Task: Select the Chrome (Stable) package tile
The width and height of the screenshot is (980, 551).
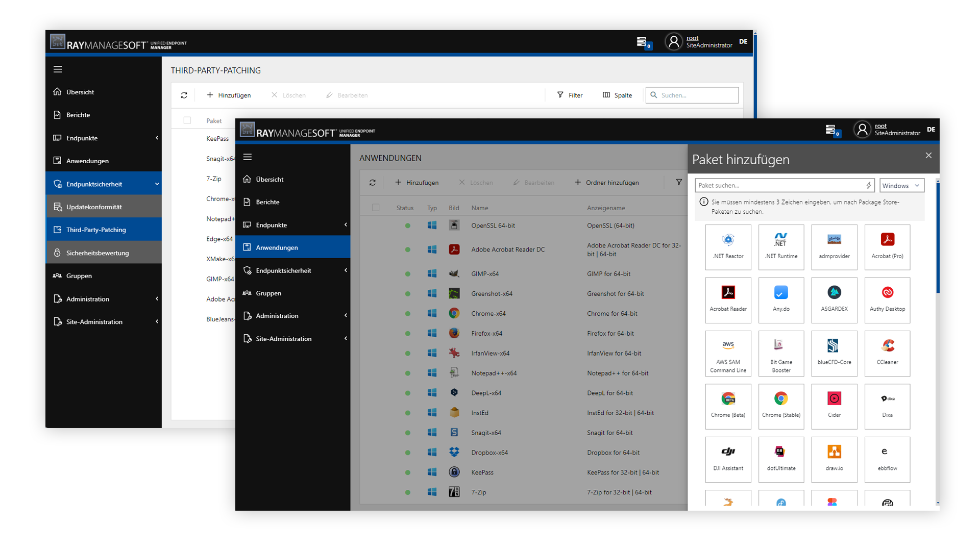Action: coord(781,406)
